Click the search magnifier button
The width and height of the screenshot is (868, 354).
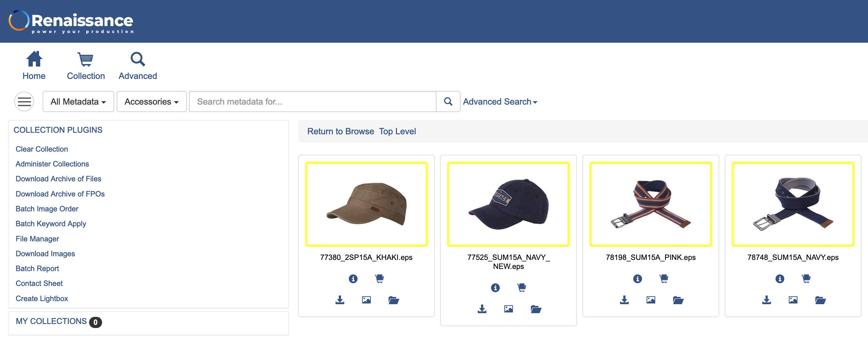click(x=448, y=101)
